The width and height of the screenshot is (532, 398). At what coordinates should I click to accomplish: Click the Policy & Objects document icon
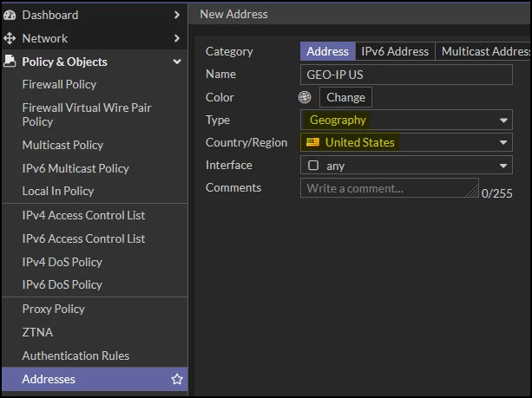10,62
